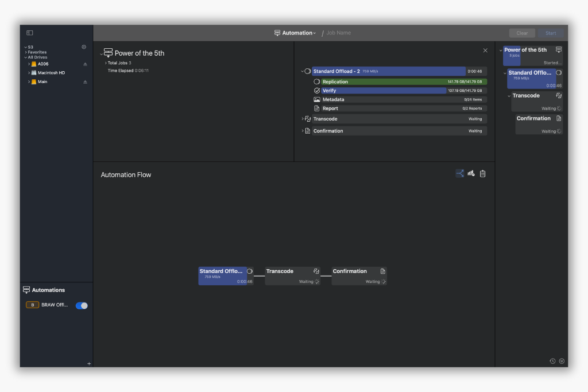
Task: Collapse queue Transcode item
Action: [509, 96]
